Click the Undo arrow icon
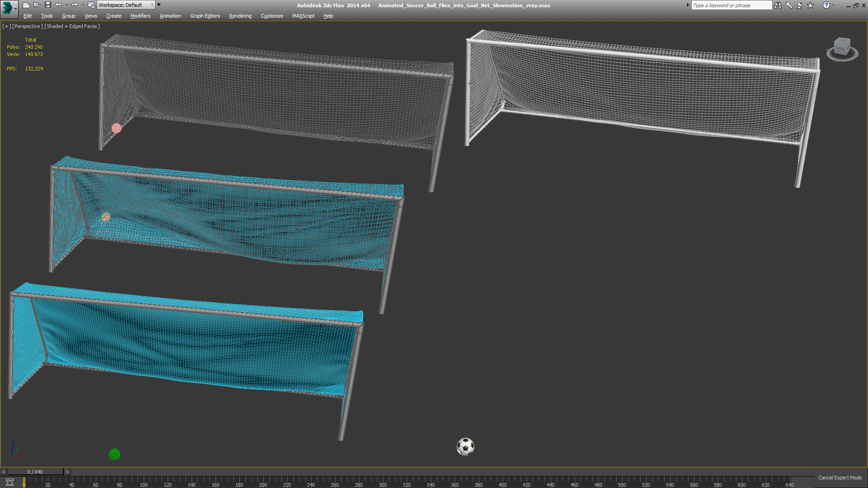The image size is (868, 488). point(59,5)
